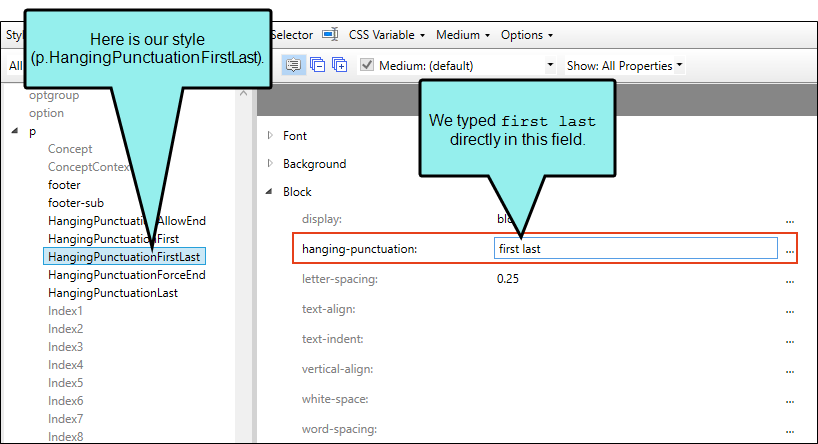The width and height of the screenshot is (818, 444).
Task: Open the CSS Variable menu
Action: click(x=388, y=35)
